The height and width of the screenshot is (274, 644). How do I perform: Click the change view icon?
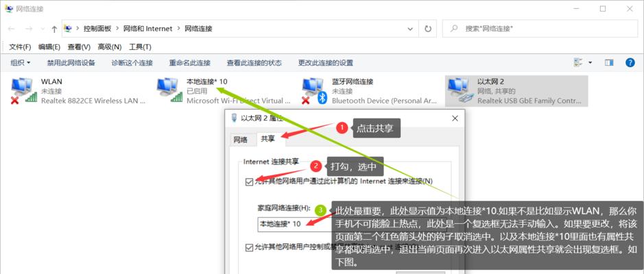click(x=578, y=62)
